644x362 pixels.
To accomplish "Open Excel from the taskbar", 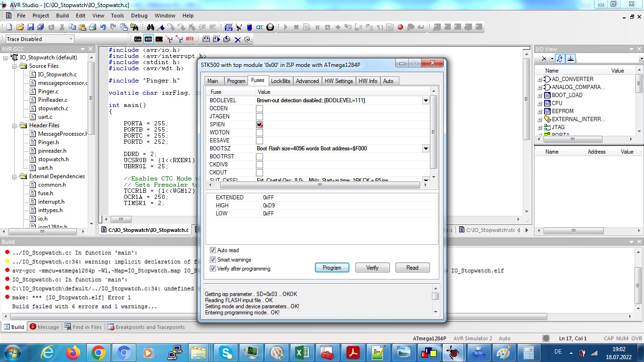I will pyautogui.click(x=302, y=352).
